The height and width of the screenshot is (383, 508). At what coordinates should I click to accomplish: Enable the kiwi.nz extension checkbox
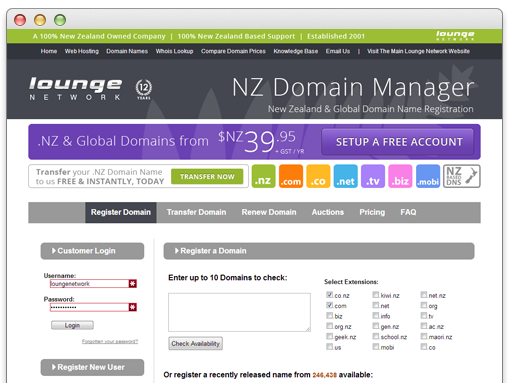pyautogui.click(x=376, y=295)
